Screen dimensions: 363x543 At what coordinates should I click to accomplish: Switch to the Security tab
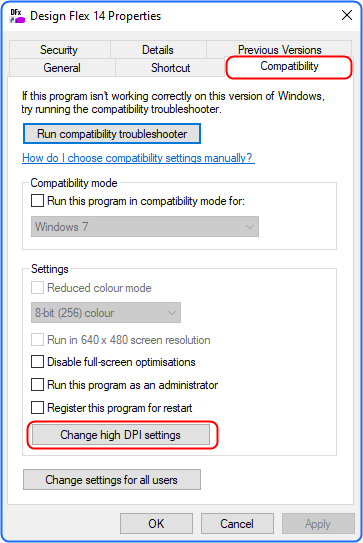click(60, 50)
